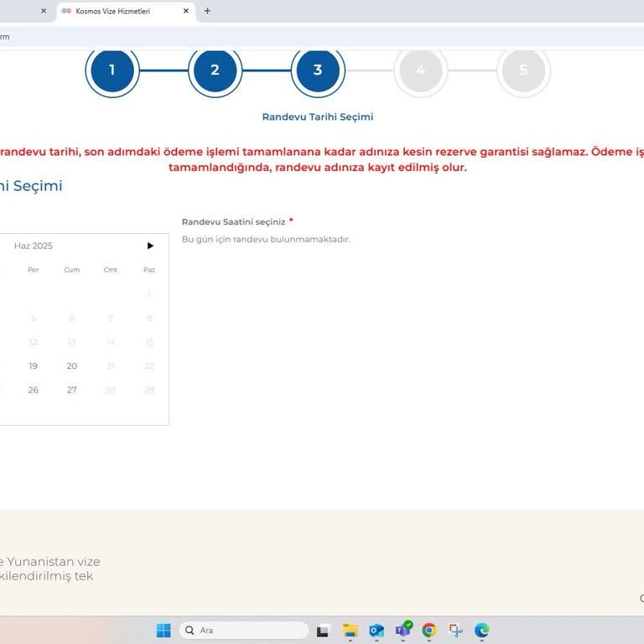Open File Explorer from taskbar
The width and height of the screenshot is (644, 644).
pos(350,630)
